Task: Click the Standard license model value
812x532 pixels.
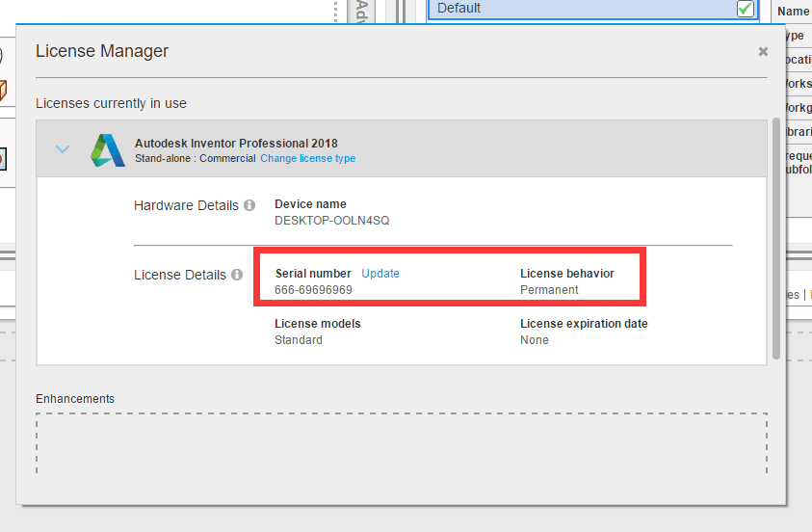Action: (x=299, y=340)
